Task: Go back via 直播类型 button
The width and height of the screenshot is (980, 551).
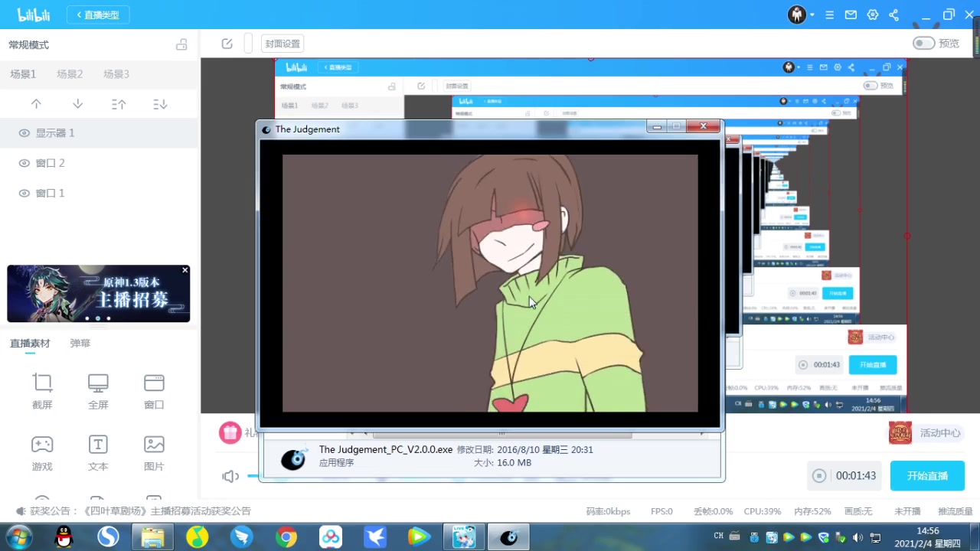Action: point(98,15)
